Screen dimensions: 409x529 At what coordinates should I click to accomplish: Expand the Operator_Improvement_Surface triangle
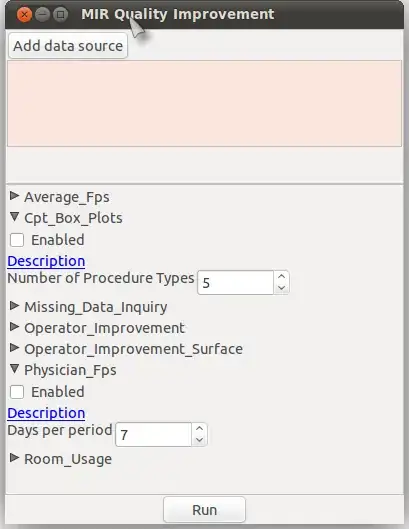pos(14,348)
